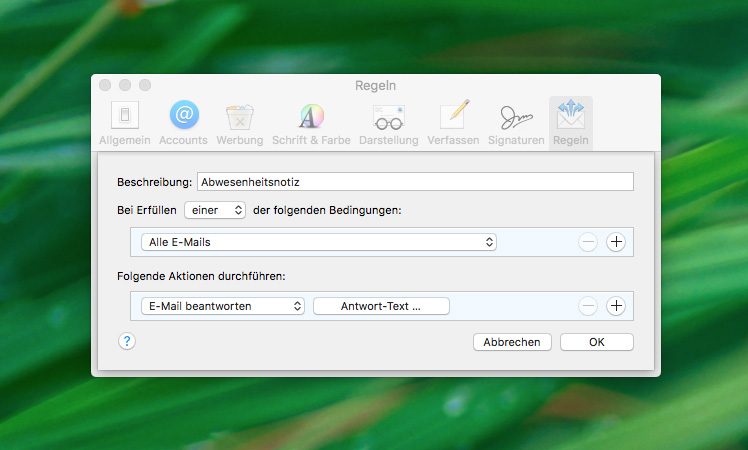
Task: Remove the condition with the minus button
Action: coord(588,242)
